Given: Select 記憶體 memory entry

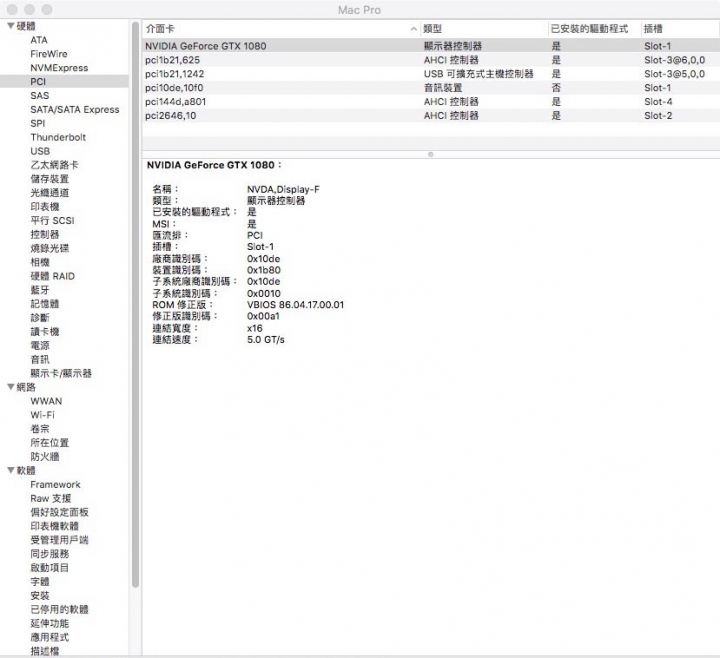Looking at the screenshot, I should pos(45,304).
